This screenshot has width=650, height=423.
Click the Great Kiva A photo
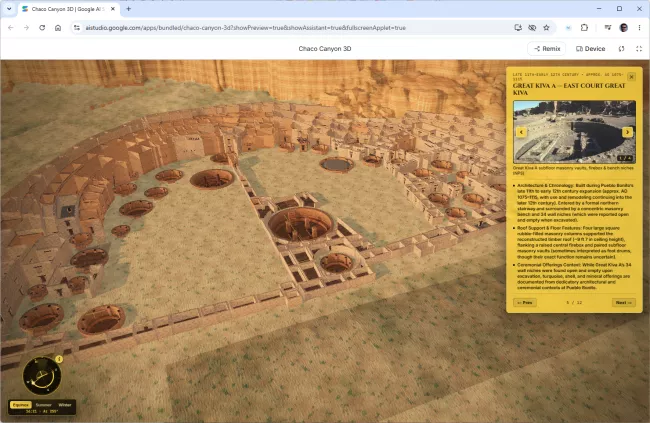pos(574,132)
